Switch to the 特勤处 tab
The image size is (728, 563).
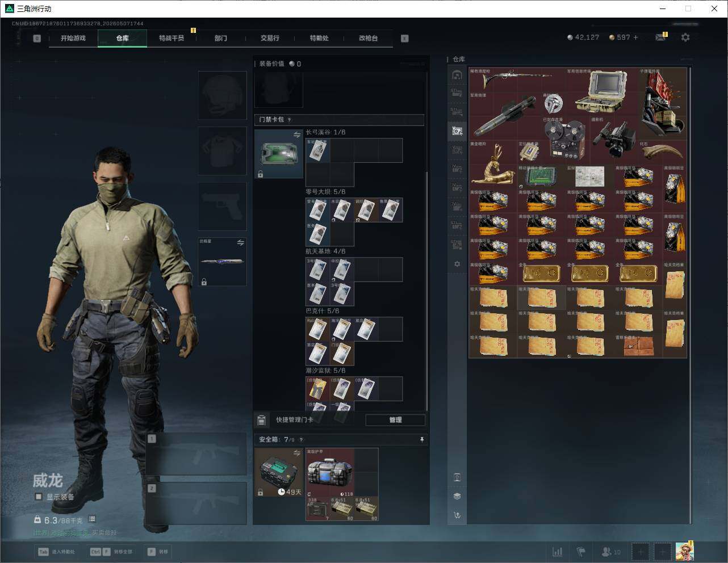click(x=319, y=38)
